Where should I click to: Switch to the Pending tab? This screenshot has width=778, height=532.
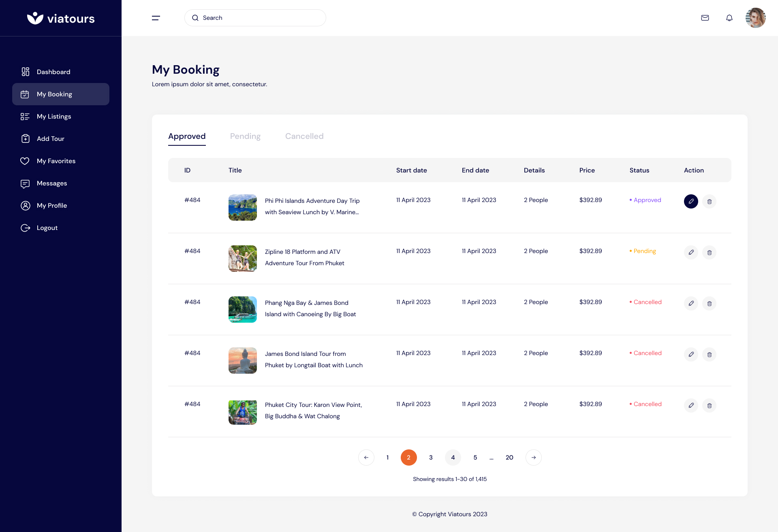[x=245, y=136]
